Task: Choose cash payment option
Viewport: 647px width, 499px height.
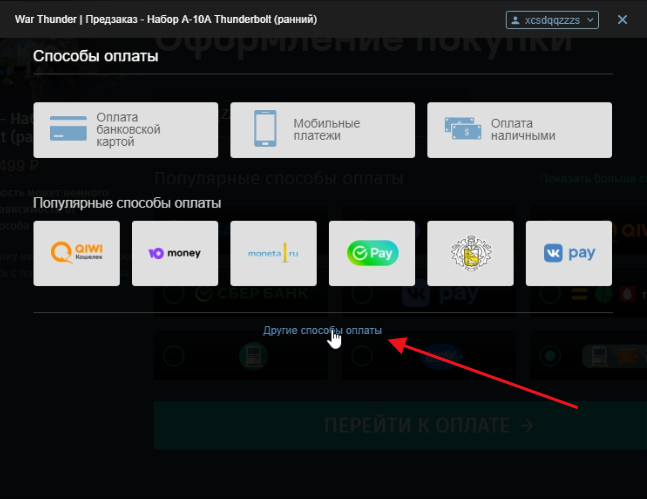Action: (x=519, y=130)
